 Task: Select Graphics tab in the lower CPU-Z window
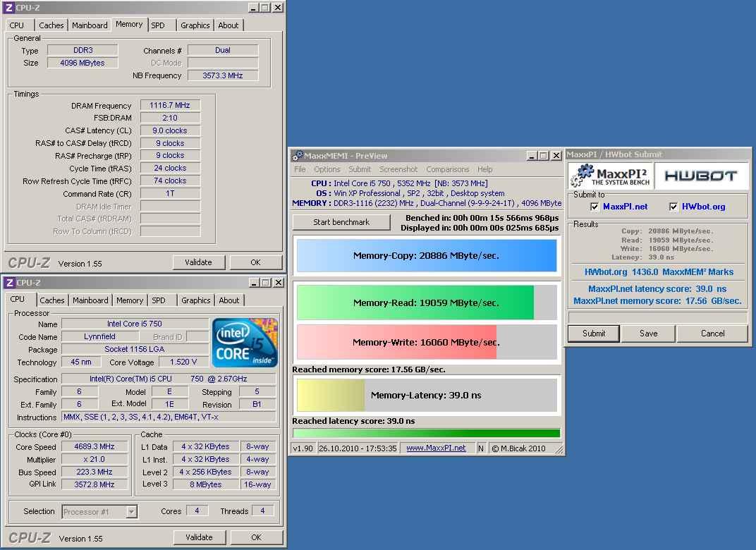tap(196, 300)
